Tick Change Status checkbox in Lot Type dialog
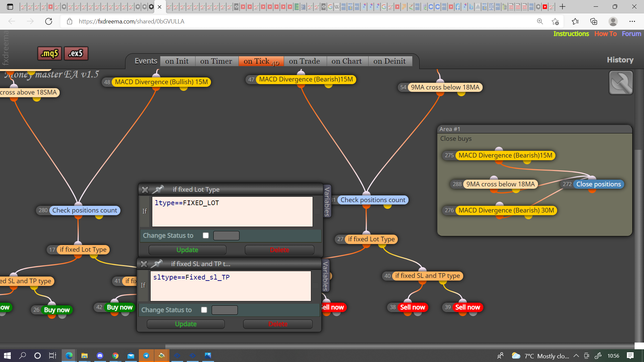This screenshot has height=362, width=644. click(x=206, y=236)
